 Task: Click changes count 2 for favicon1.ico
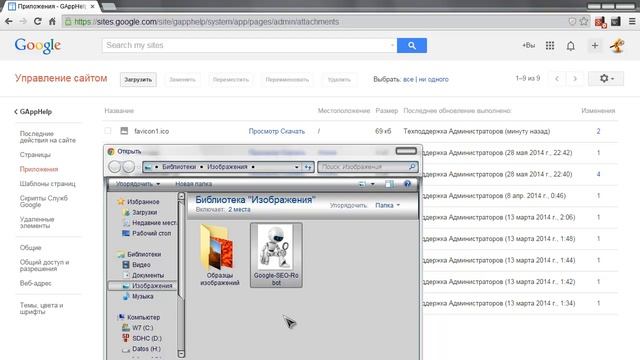[598, 131]
